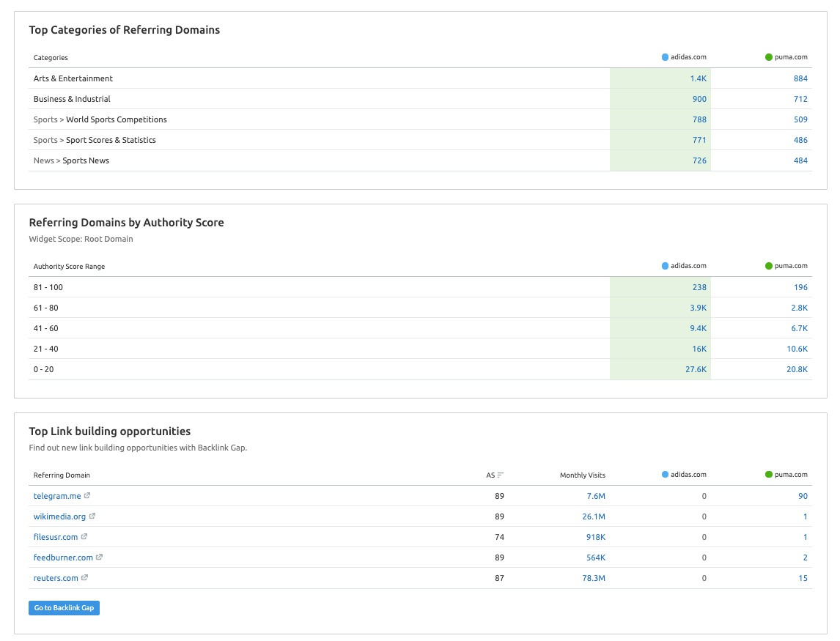The image size is (840, 641).
Task: Open external link icon next to feedburner.com
Action: (99, 557)
